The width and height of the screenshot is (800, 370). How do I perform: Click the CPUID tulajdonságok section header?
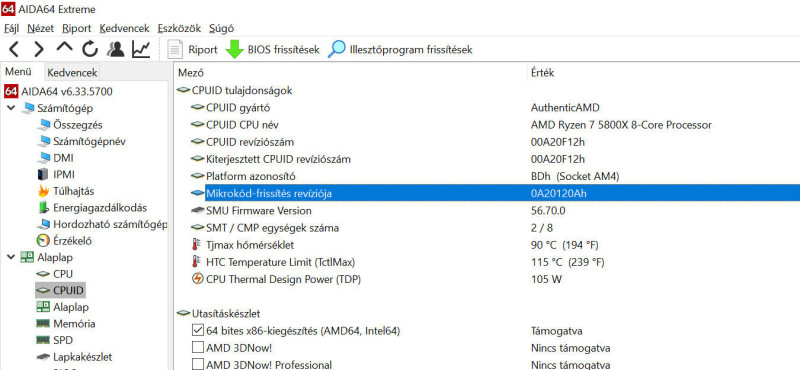[242, 90]
